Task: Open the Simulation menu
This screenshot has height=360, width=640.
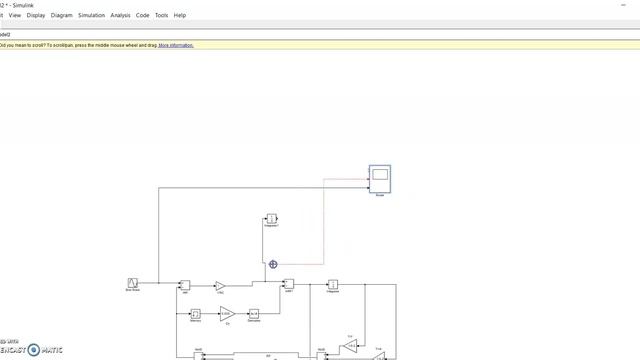Action: (x=91, y=15)
